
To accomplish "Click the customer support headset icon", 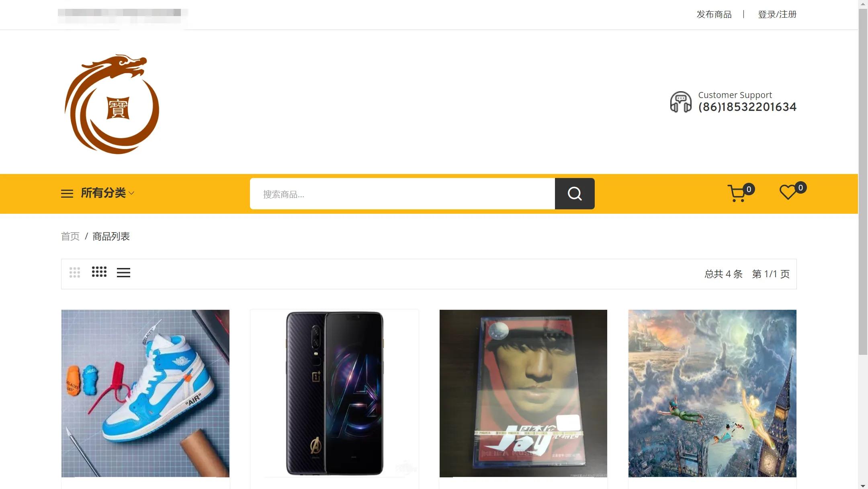I will [680, 102].
